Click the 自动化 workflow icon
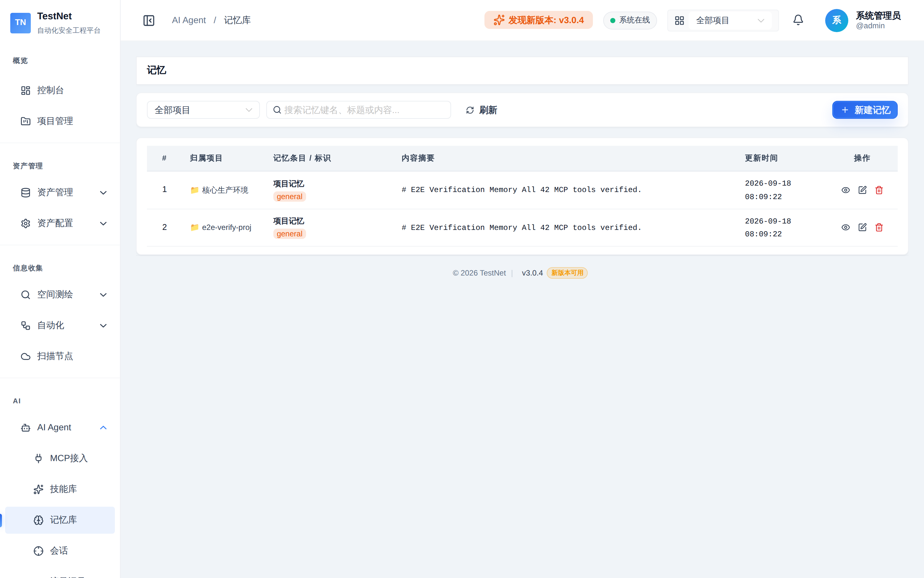This screenshot has width=924, height=578. tap(26, 325)
